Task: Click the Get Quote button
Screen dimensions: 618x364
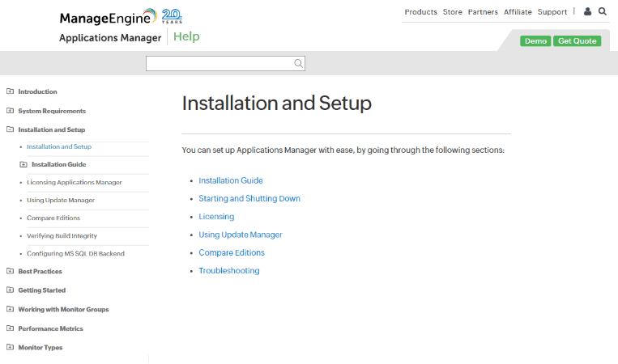Action: pyautogui.click(x=577, y=41)
